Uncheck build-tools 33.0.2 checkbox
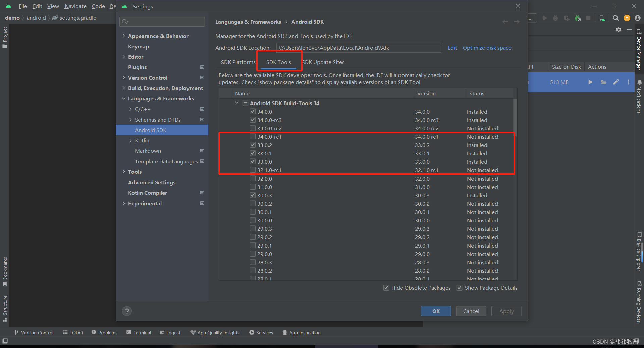Image resolution: width=644 pixels, height=348 pixels. 253,145
